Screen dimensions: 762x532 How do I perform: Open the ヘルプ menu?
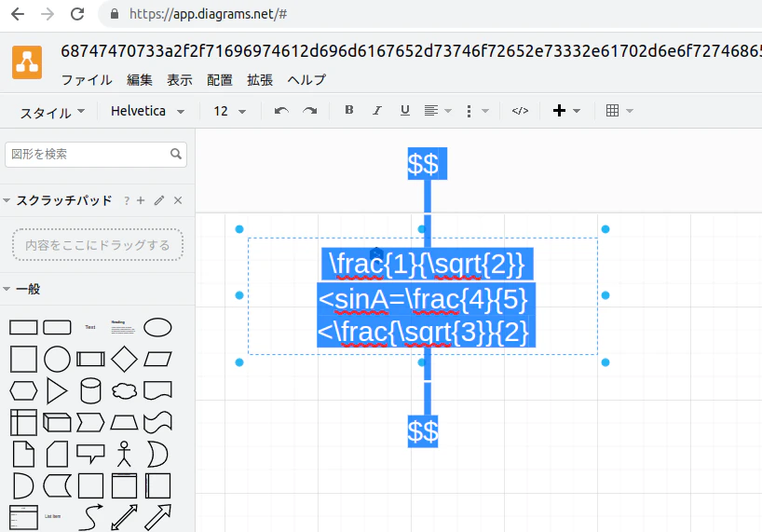click(306, 80)
